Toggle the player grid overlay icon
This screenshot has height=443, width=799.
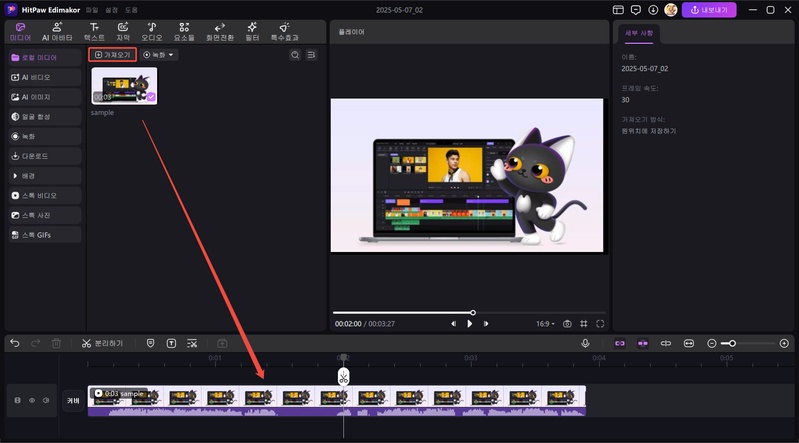pos(584,323)
